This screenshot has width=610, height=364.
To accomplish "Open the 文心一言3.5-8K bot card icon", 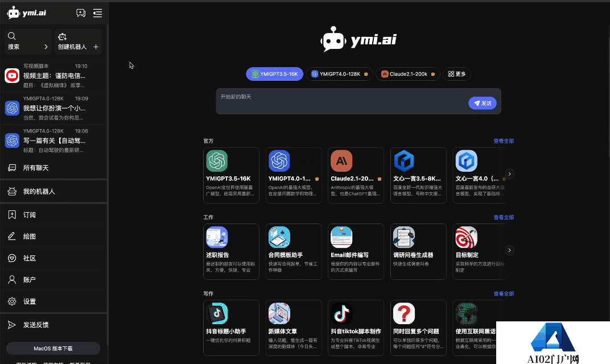I will 404,160.
